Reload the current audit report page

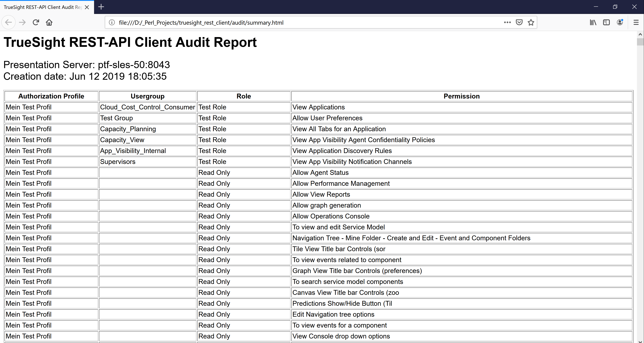[x=36, y=22]
